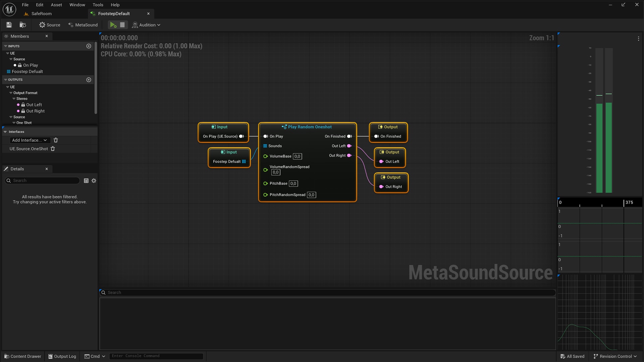The height and width of the screenshot is (362, 644).
Task: Focus the bottom panel Search field
Action: (328, 293)
